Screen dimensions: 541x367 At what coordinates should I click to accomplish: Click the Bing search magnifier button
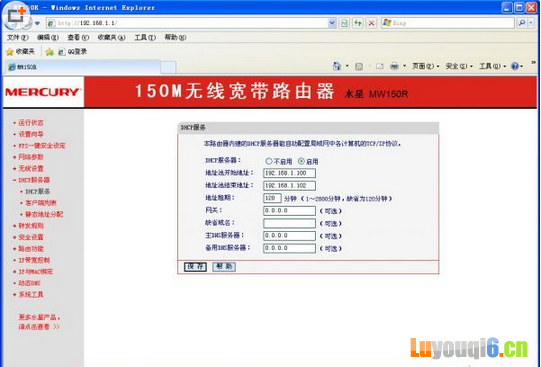tap(522, 23)
